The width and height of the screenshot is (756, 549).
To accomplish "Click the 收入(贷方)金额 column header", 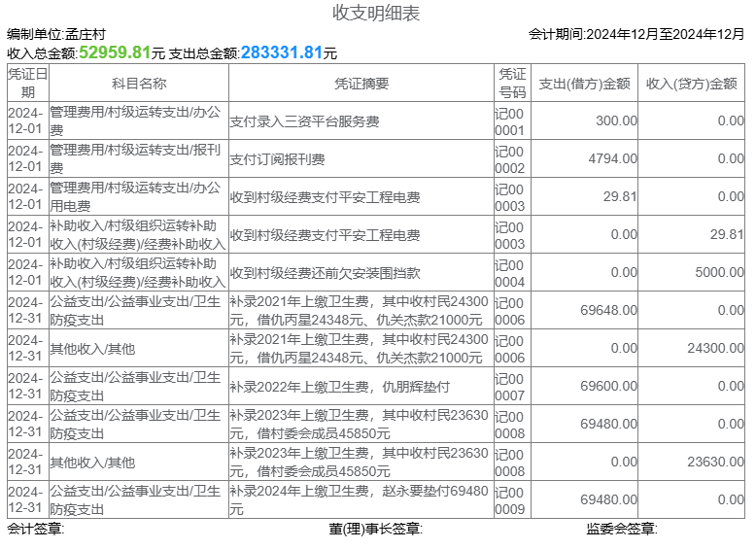I will pos(692,84).
